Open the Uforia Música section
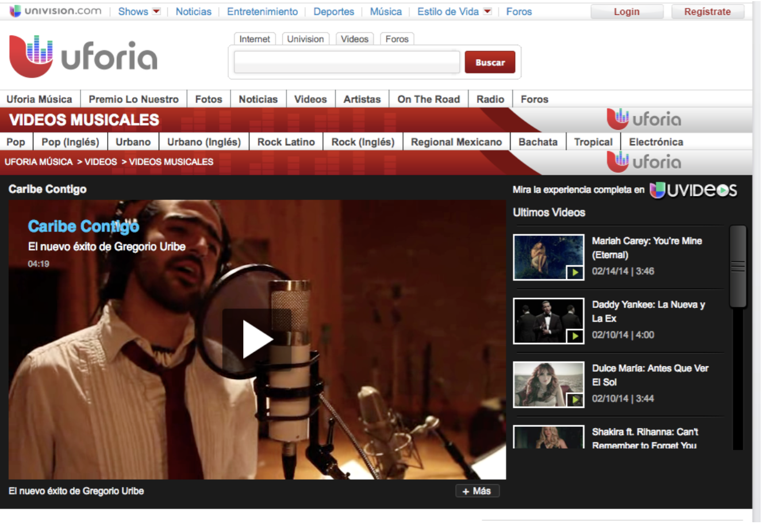768x532 pixels. click(x=39, y=99)
